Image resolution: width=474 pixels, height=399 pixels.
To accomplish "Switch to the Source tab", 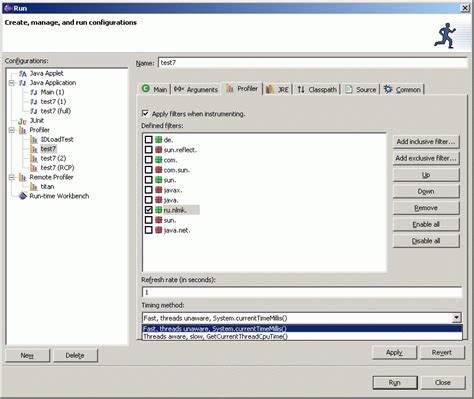I will [x=360, y=89].
